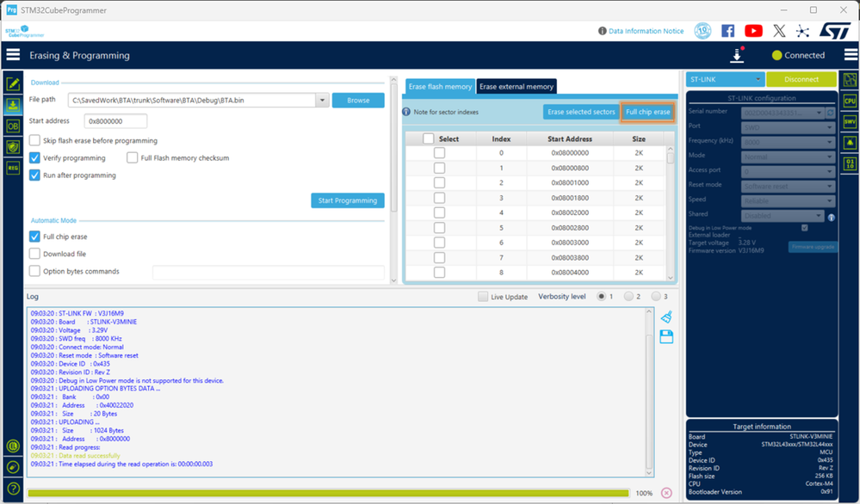Image resolution: width=860 pixels, height=504 pixels.
Task: Click the green progress bar
Action: click(x=328, y=493)
